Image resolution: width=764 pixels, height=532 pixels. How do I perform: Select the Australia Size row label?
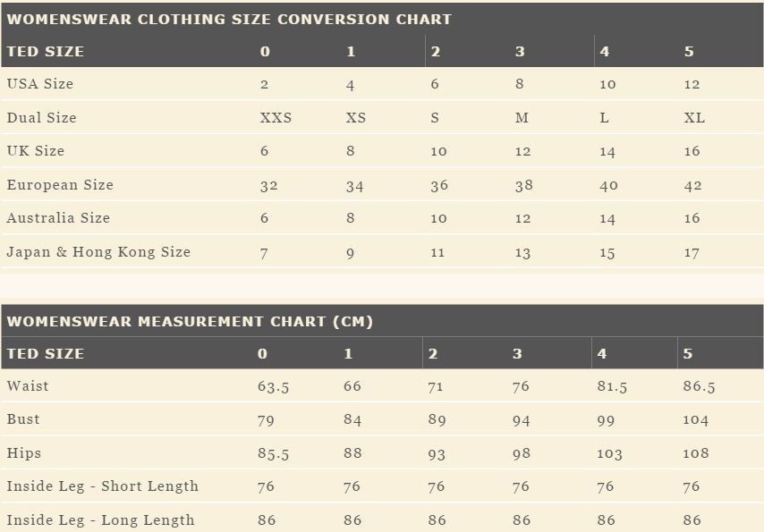[58, 218]
